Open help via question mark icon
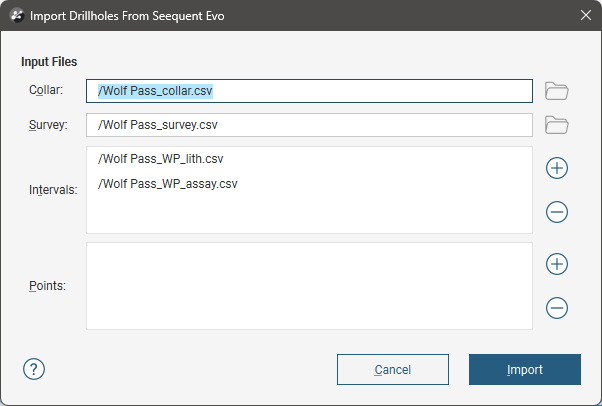This screenshot has height=406, width=602. 34,369
